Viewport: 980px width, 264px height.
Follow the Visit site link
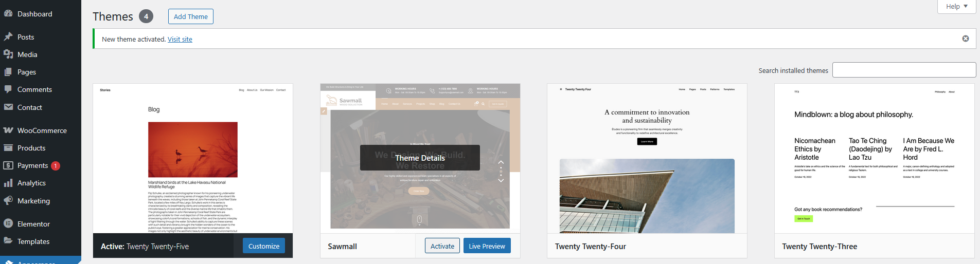coord(180,39)
